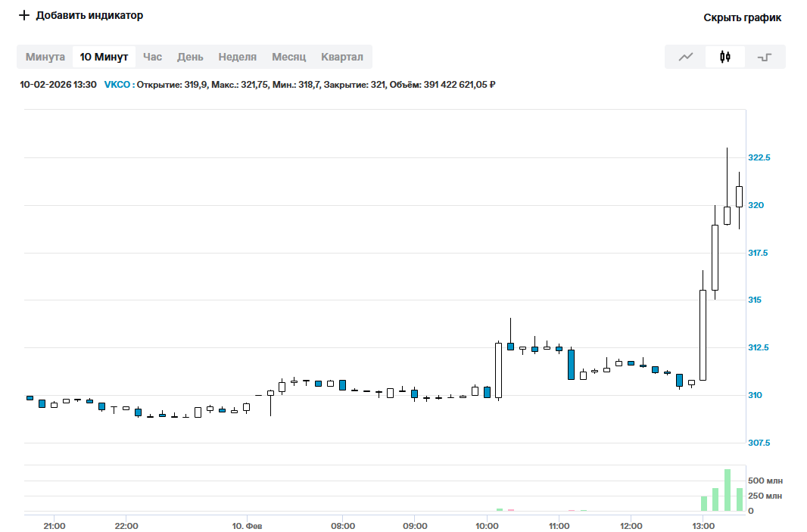
Task: Switch chart to День interval
Action: (190, 57)
